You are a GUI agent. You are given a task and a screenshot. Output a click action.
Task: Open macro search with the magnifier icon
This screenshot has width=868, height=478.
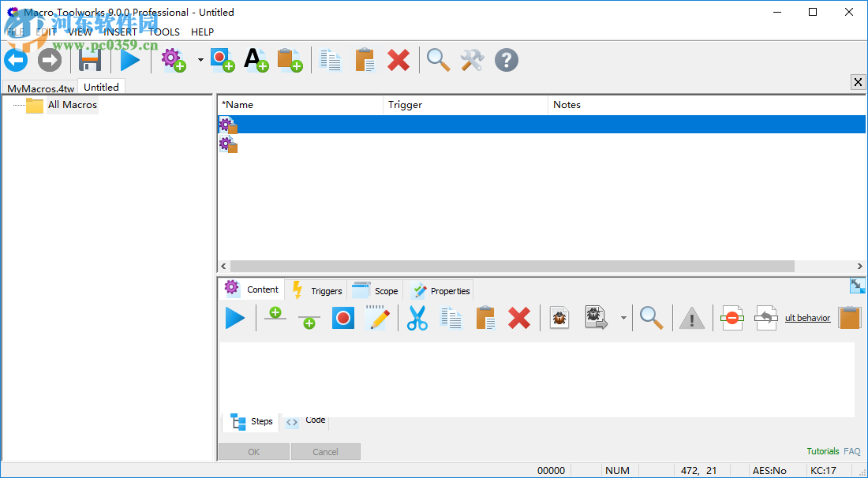coord(439,59)
